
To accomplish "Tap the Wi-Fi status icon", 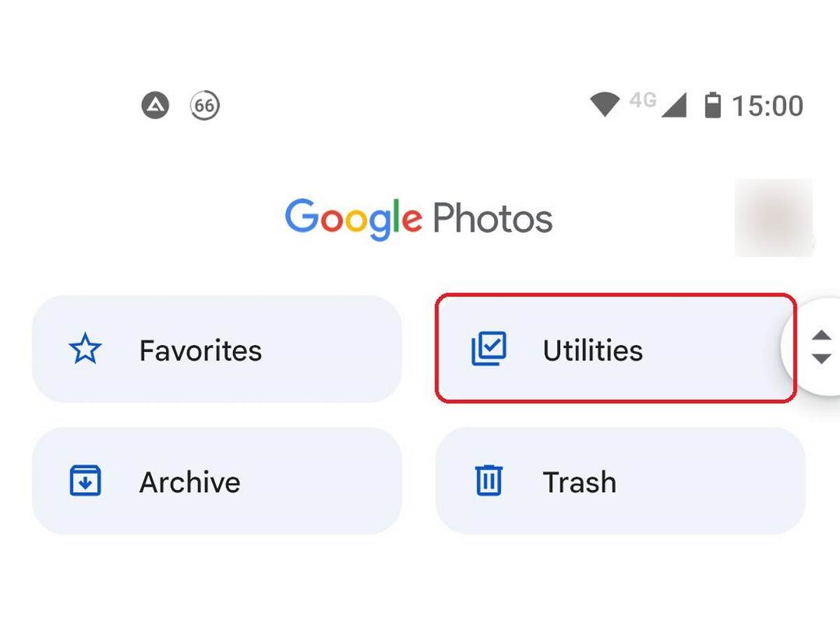I will click(606, 104).
